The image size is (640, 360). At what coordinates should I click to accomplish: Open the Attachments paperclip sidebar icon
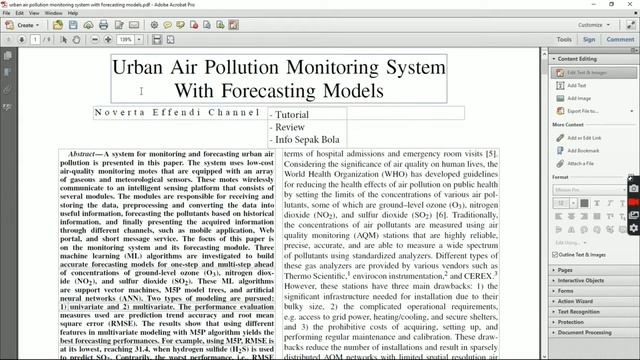(7, 90)
